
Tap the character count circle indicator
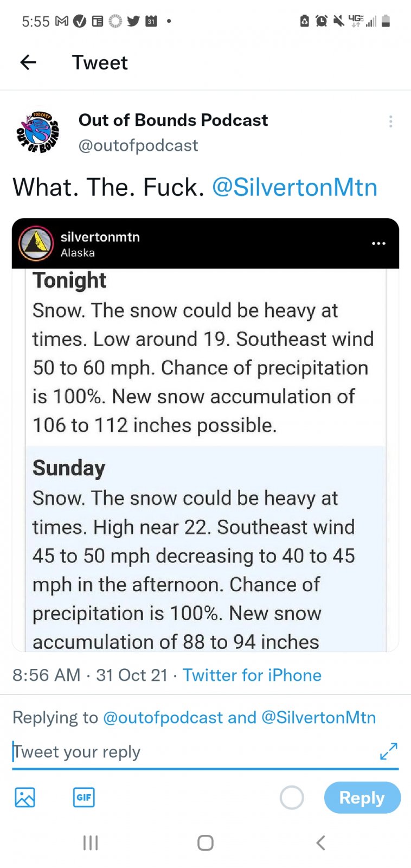292,797
